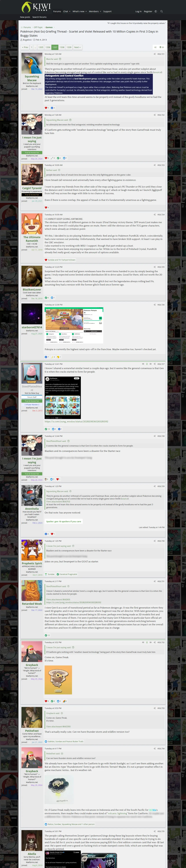
Task: Share post #26,724 via share icon
Action: coord(155,215)
